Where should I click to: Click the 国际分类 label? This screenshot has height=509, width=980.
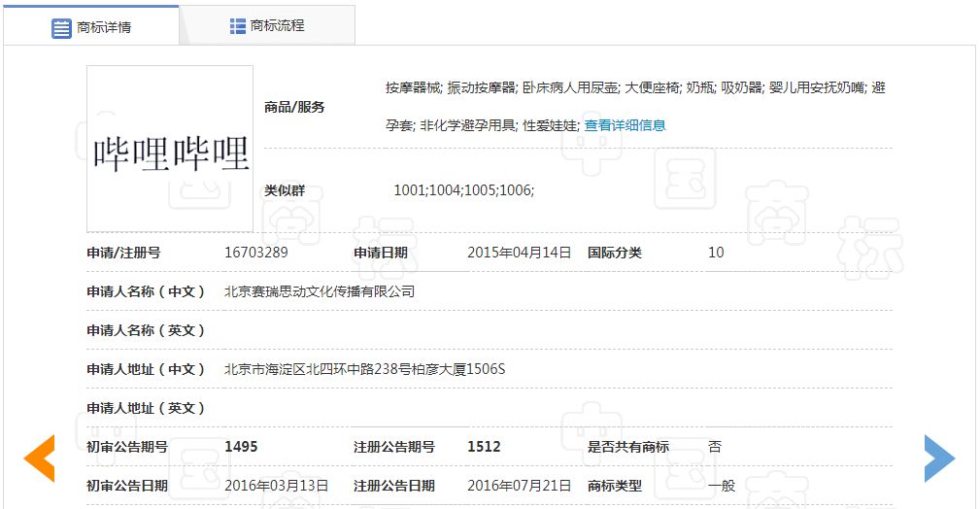pos(615,254)
